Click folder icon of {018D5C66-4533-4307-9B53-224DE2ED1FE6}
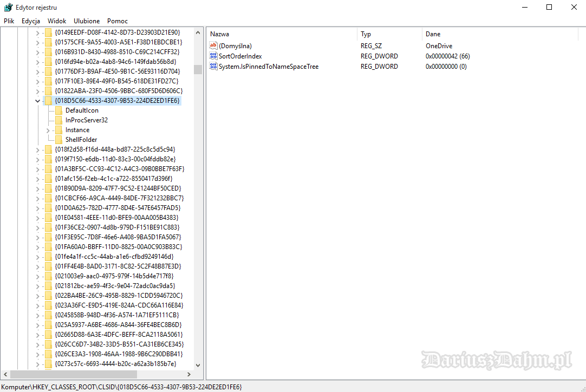Screen dimensions: 586x392 pyautogui.click(x=48, y=101)
